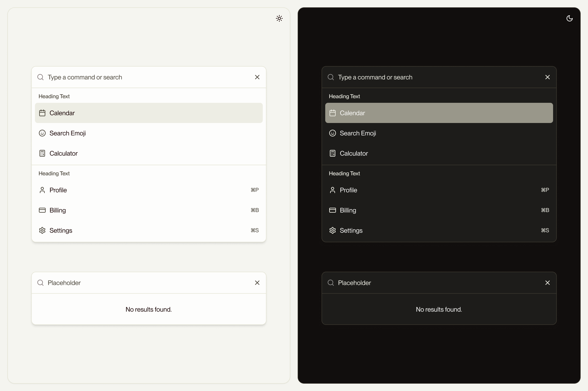588x391 pixels.
Task: Click the Profile person icon in light palette
Action: pyautogui.click(x=42, y=190)
